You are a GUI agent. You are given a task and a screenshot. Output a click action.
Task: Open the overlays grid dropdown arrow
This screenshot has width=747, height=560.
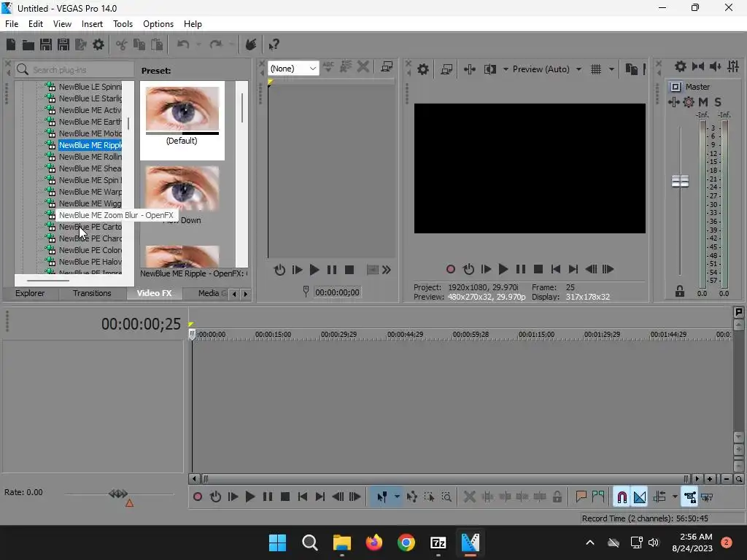(x=611, y=69)
